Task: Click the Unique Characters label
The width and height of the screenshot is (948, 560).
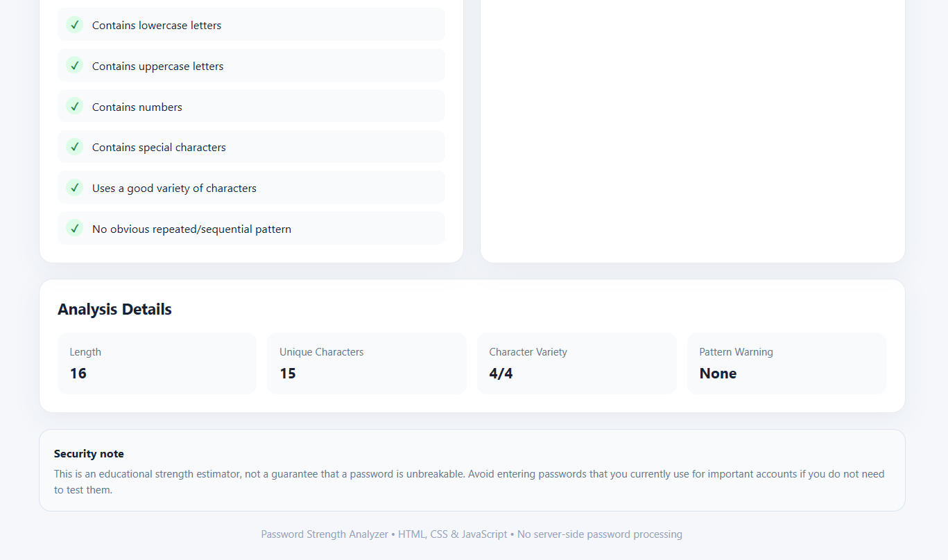Action: click(x=322, y=352)
